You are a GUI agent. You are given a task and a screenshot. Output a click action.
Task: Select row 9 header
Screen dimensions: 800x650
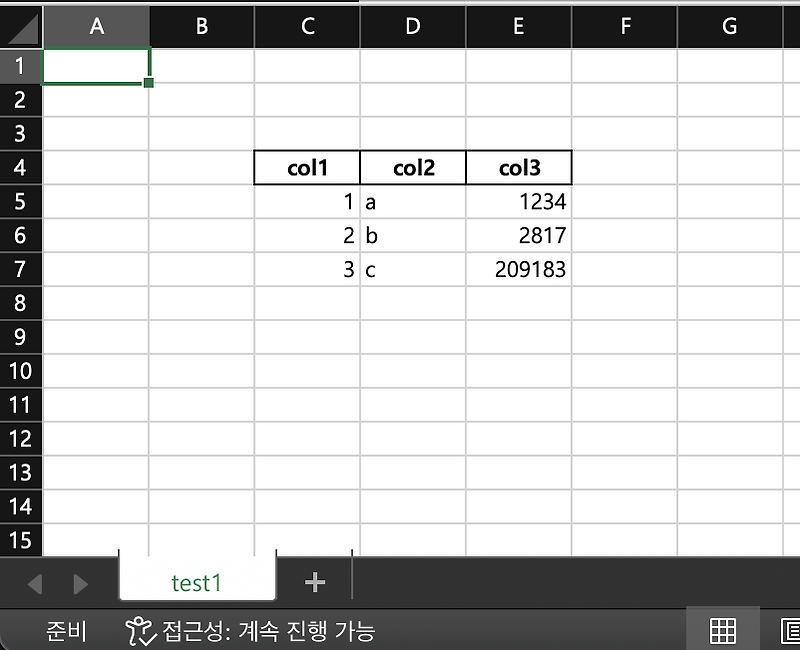20,337
